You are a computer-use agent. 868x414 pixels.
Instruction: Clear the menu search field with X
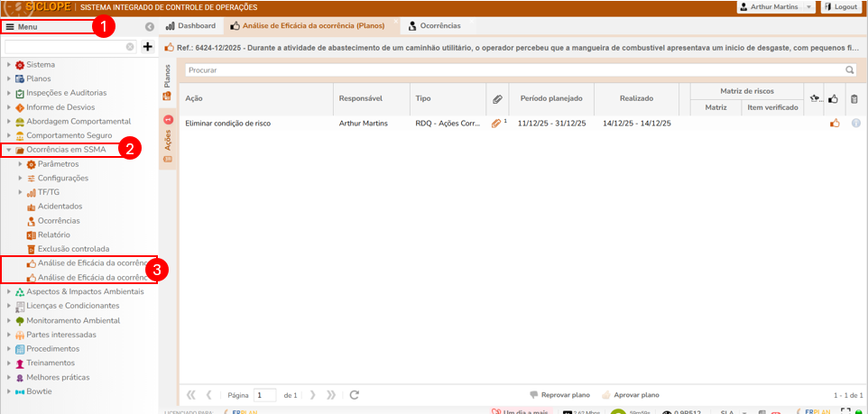point(130,46)
